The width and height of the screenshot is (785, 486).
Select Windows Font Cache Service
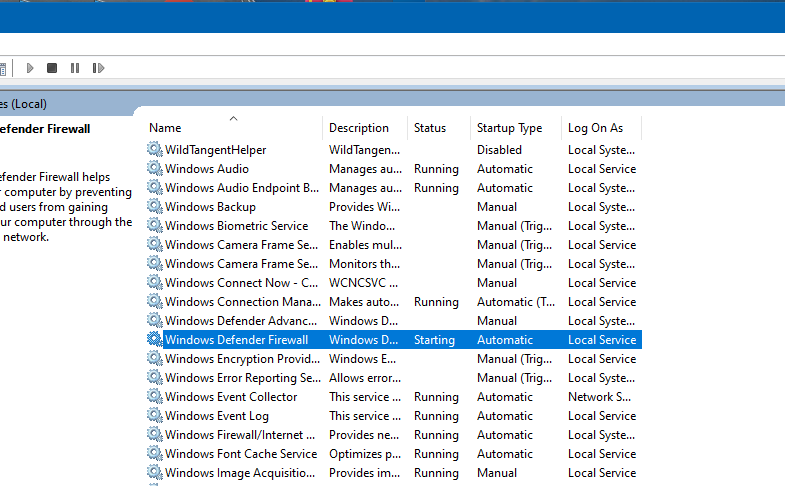click(394, 454)
